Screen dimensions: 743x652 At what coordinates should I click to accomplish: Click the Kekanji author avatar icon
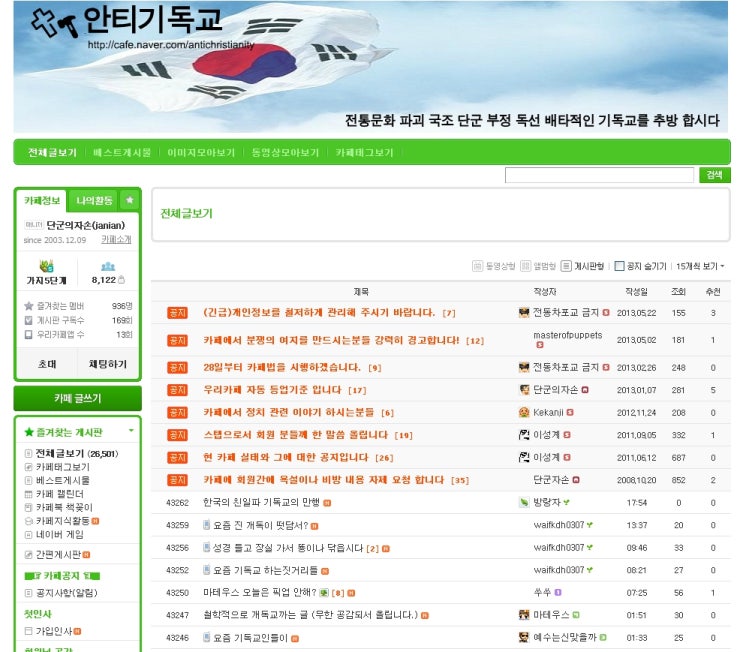524,412
